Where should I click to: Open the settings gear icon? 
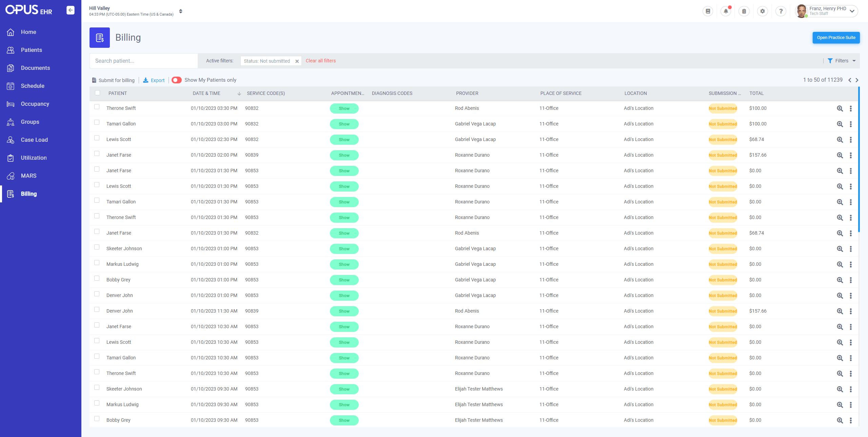pyautogui.click(x=763, y=11)
